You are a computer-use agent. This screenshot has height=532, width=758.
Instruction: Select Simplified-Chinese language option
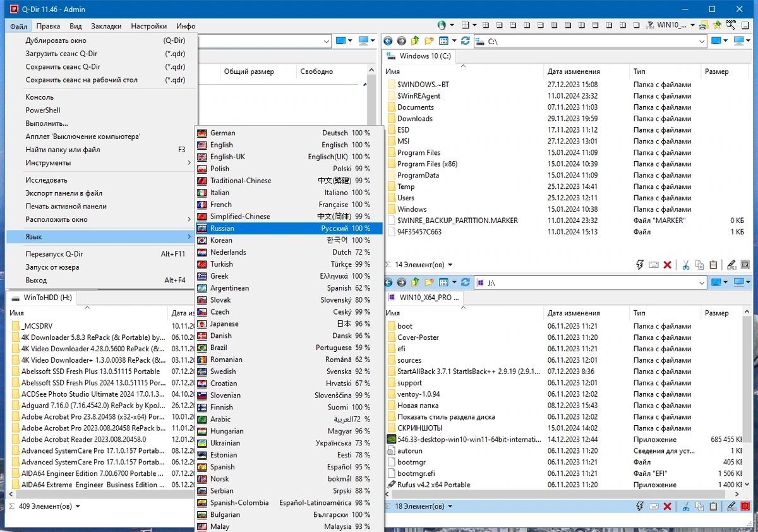click(289, 217)
